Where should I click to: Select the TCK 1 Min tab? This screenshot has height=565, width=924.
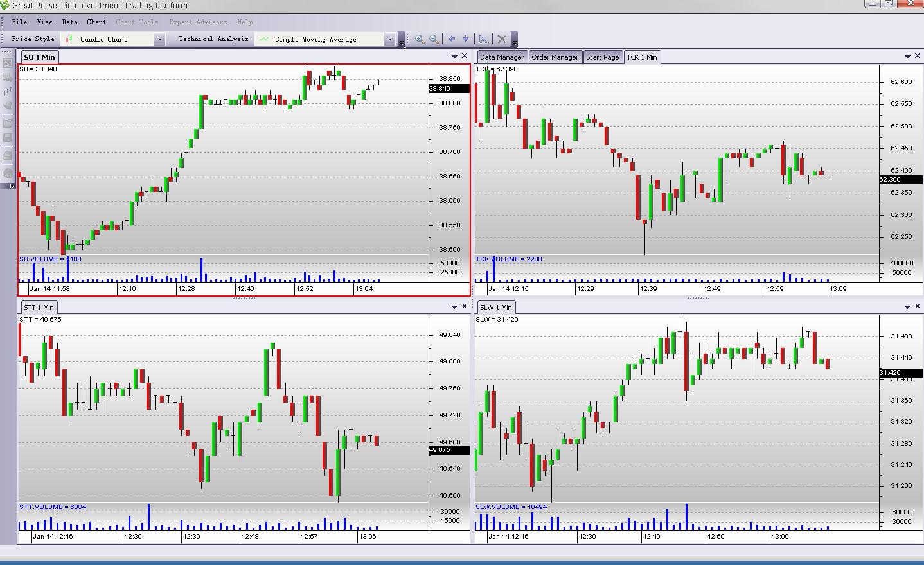click(x=642, y=57)
